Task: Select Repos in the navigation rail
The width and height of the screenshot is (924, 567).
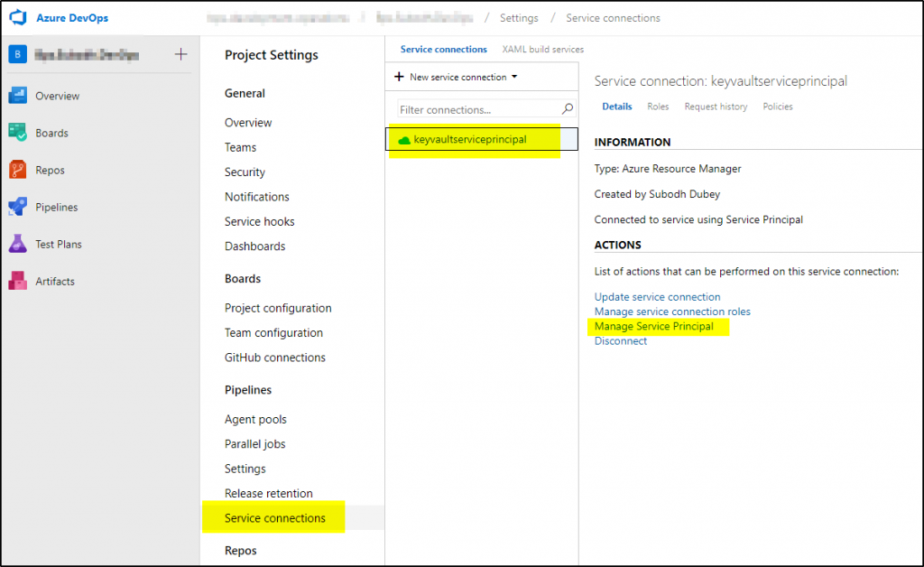Action: tap(45, 170)
